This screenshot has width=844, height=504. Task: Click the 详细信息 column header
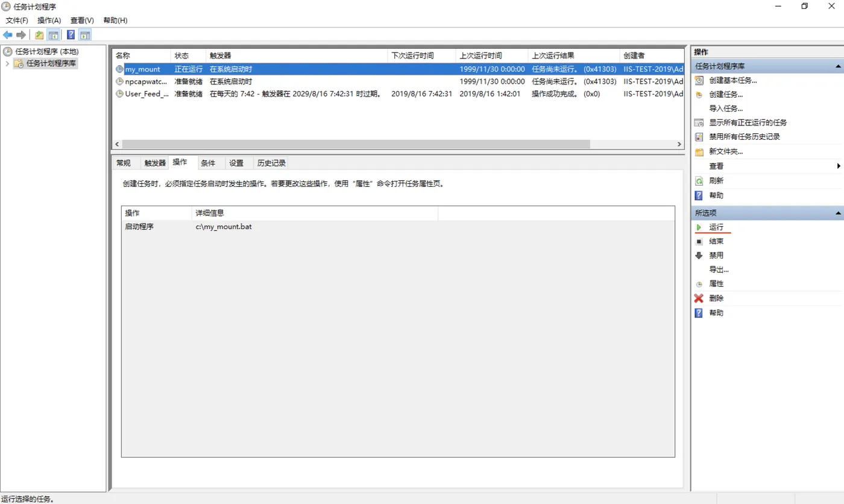pos(314,213)
